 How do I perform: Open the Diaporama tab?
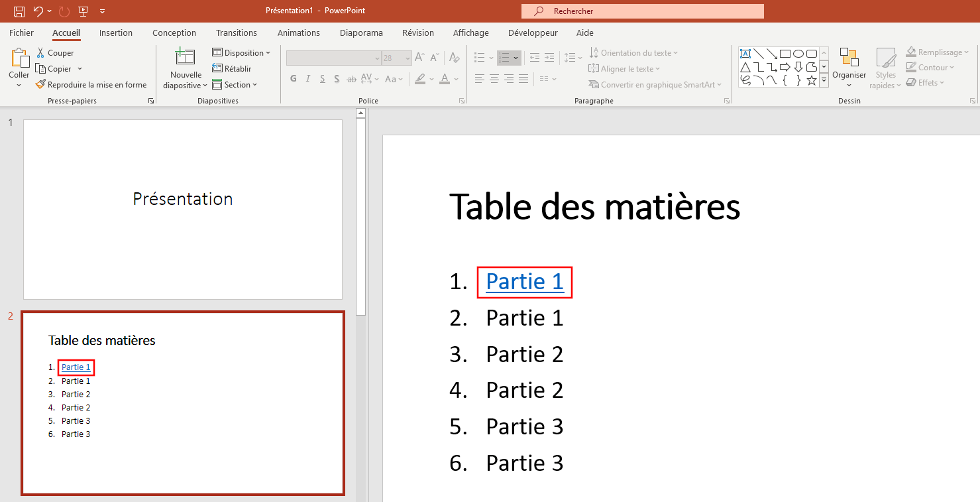(361, 32)
